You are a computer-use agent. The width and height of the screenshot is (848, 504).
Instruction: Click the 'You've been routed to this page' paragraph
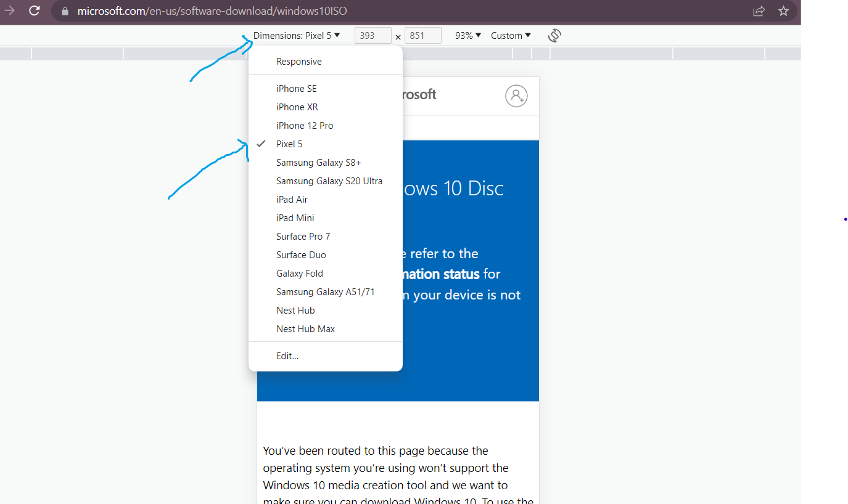(x=398, y=474)
